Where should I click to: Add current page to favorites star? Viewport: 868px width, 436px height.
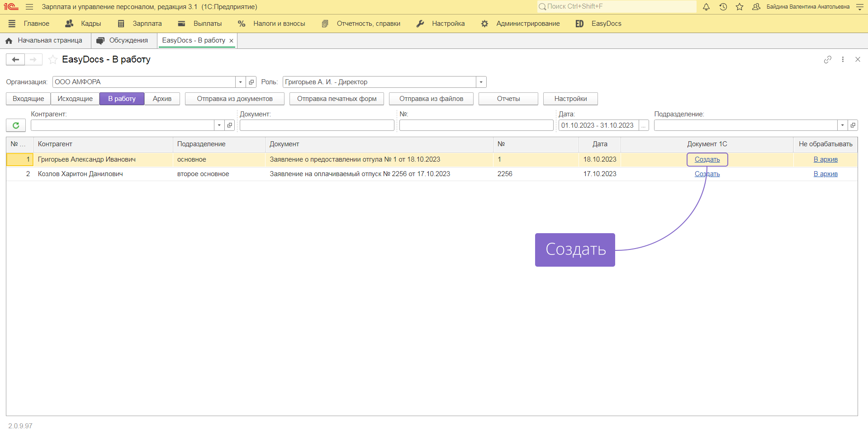coord(53,60)
